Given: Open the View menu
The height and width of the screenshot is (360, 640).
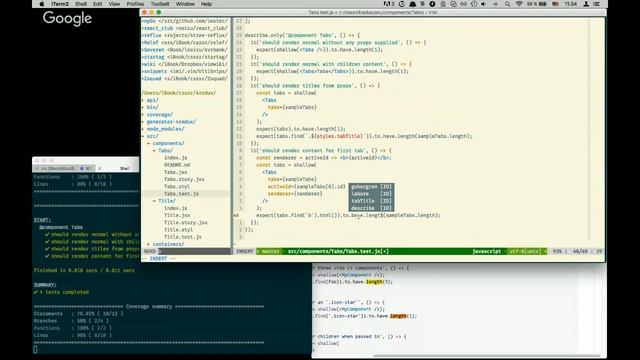Looking at the screenshot, I should (114, 4).
